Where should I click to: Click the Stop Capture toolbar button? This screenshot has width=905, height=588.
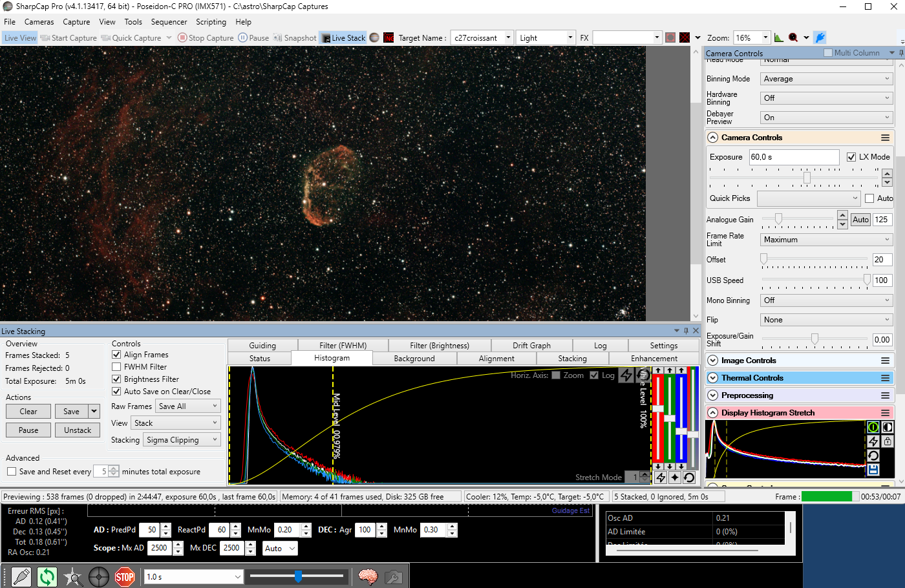pyautogui.click(x=206, y=37)
